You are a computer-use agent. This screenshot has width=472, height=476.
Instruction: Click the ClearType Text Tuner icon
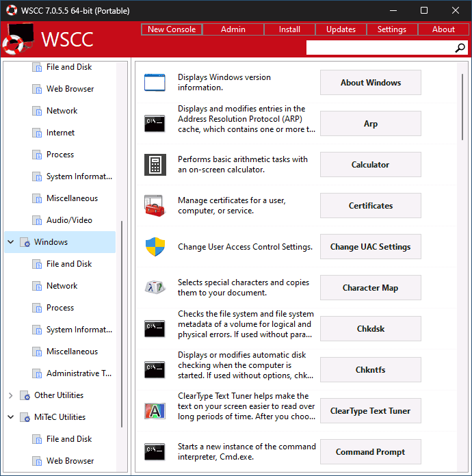click(x=155, y=411)
